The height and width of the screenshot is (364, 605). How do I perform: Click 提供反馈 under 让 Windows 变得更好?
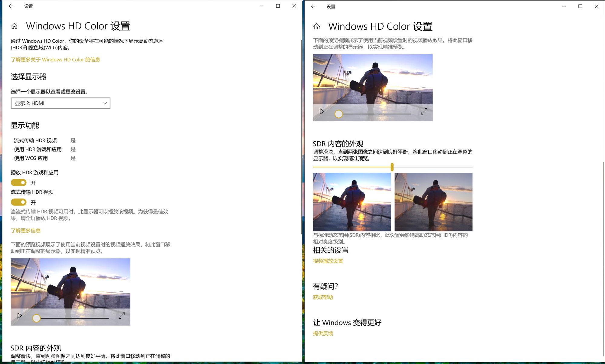pyautogui.click(x=323, y=334)
